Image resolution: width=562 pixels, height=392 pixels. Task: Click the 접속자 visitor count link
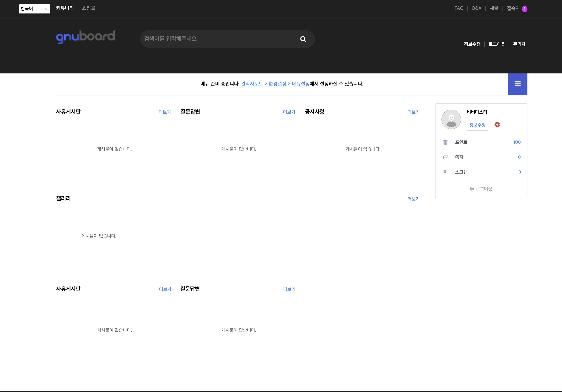[516, 9]
